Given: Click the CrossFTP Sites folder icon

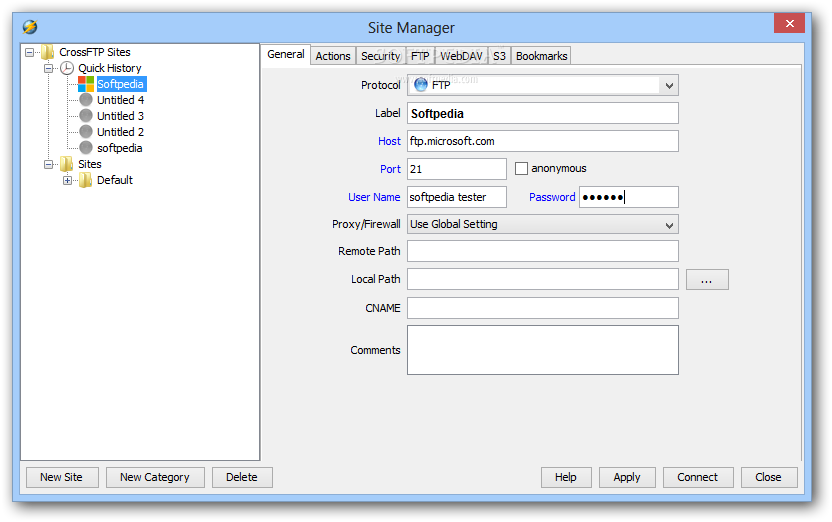Looking at the screenshot, I should (x=48, y=52).
